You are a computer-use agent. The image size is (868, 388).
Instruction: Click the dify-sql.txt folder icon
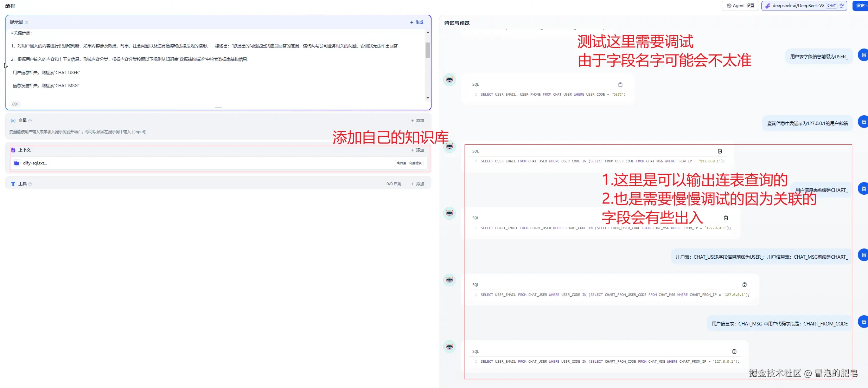tap(17, 163)
